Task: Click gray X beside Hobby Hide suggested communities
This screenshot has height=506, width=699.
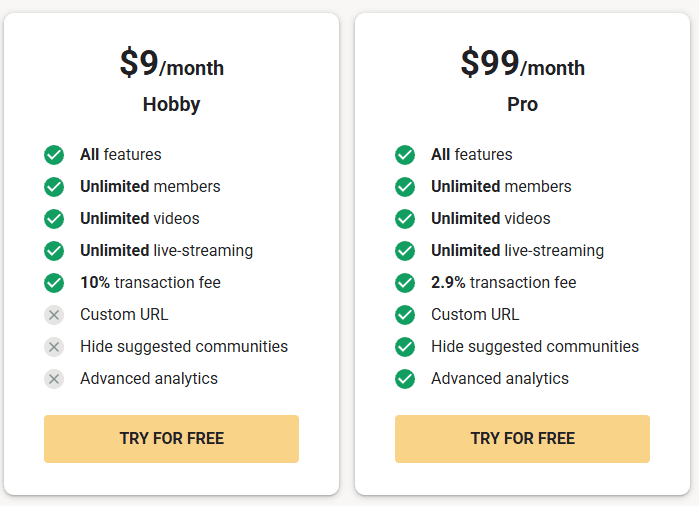Action: tap(54, 347)
